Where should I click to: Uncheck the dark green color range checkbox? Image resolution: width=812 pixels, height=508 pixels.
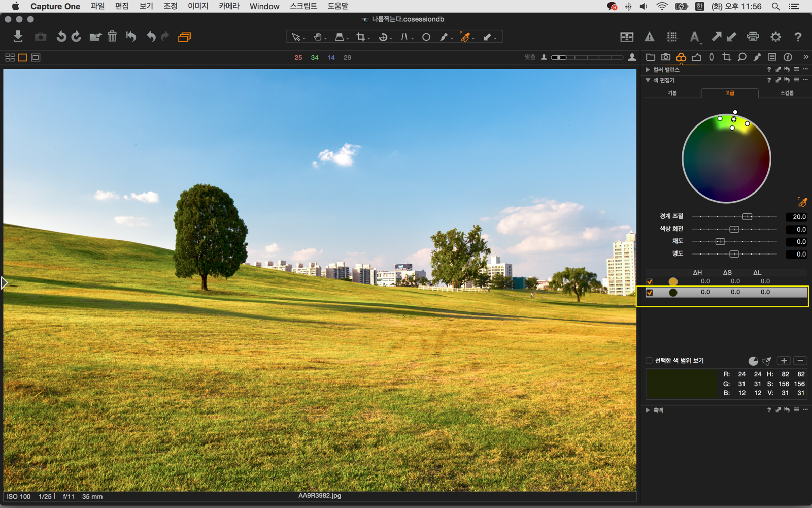(x=650, y=293)
